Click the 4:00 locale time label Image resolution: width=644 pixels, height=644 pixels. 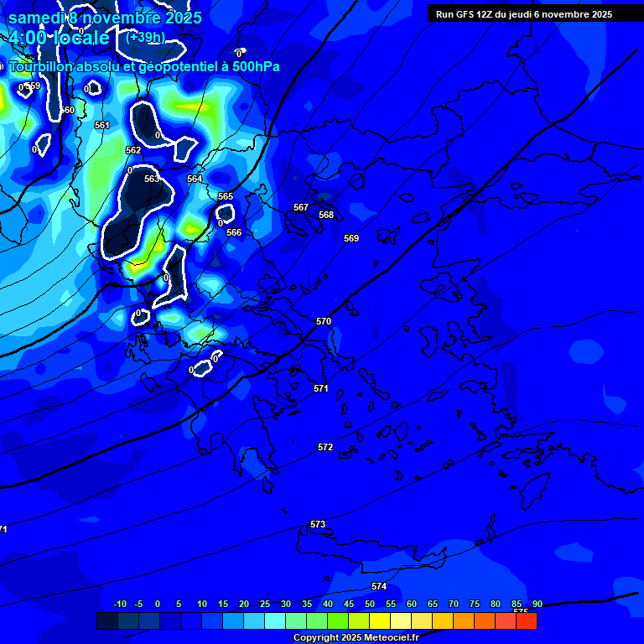click(59, 39)
